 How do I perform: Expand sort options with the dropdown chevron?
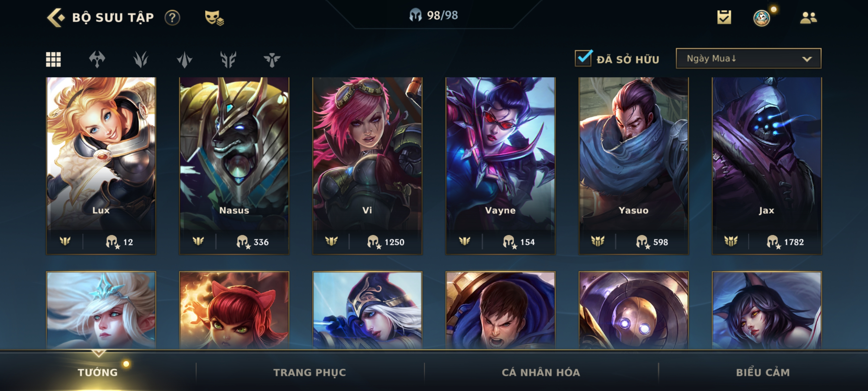coord(807,59)
